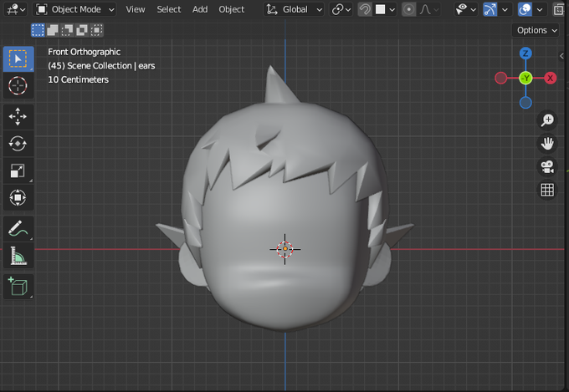Click the zoom magnifier viewport gizmo
The height and width of the screenshot is (392, 569).
tap(547, 120)
